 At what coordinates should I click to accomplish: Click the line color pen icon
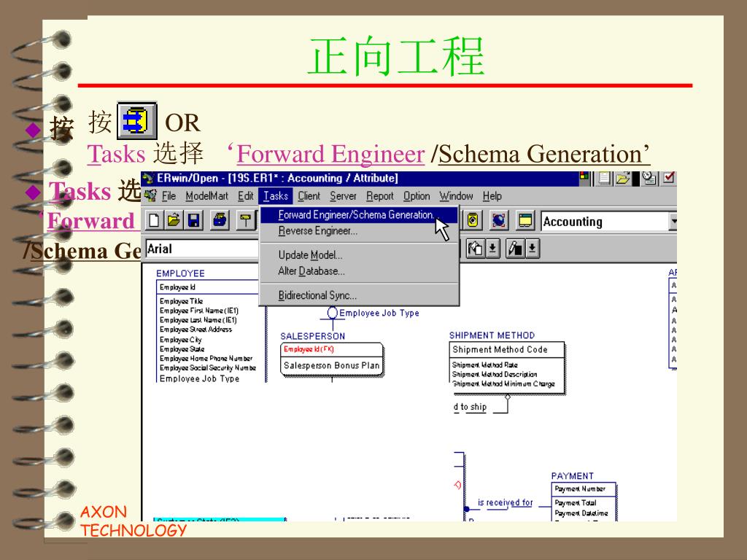click(x=515, y=249)
